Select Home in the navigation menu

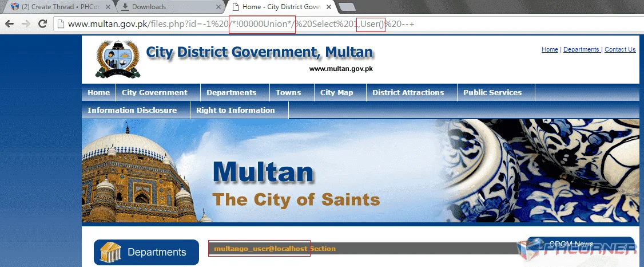point(98,93)
